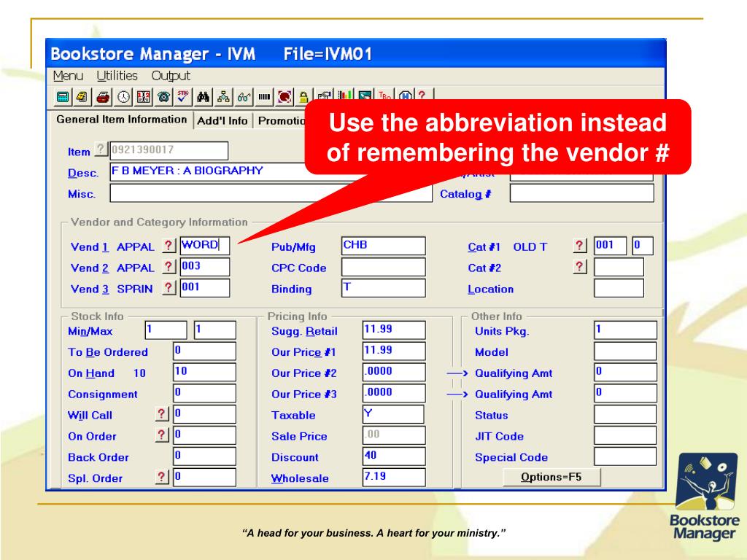Switch to Add'l Info tab
The width and height of the screenshot is (747, 560).
(222, 121)
